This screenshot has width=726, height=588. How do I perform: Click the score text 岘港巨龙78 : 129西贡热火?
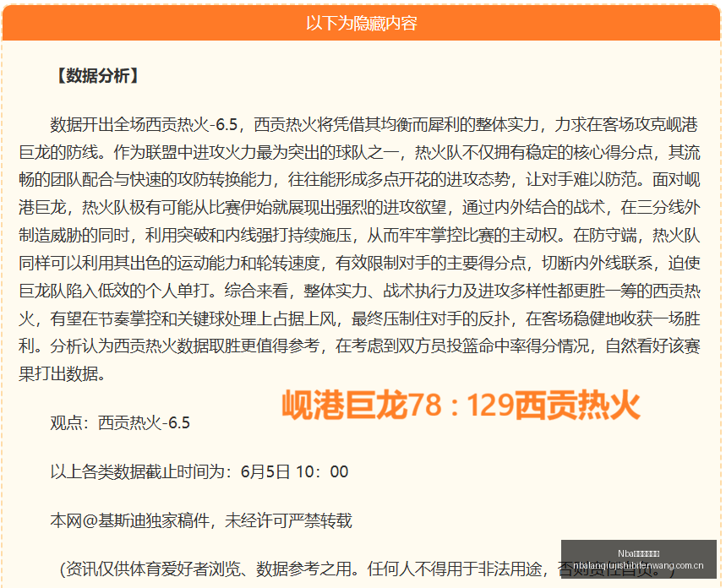(x=461, y=406)
